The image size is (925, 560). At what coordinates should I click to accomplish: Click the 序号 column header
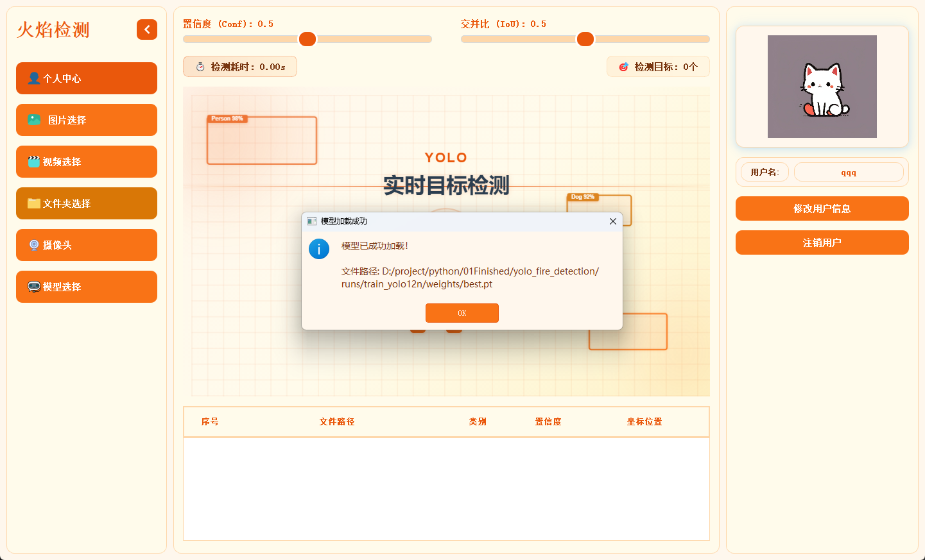[210, 421]
